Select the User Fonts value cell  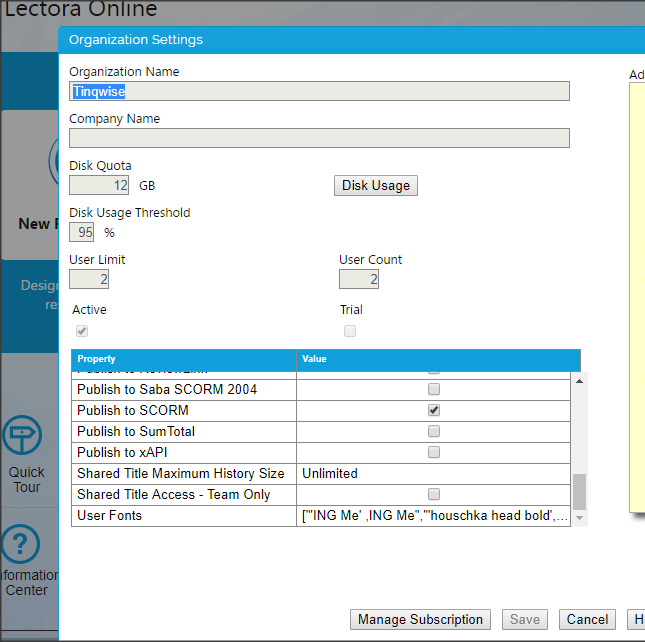click(x=434, y=515)
